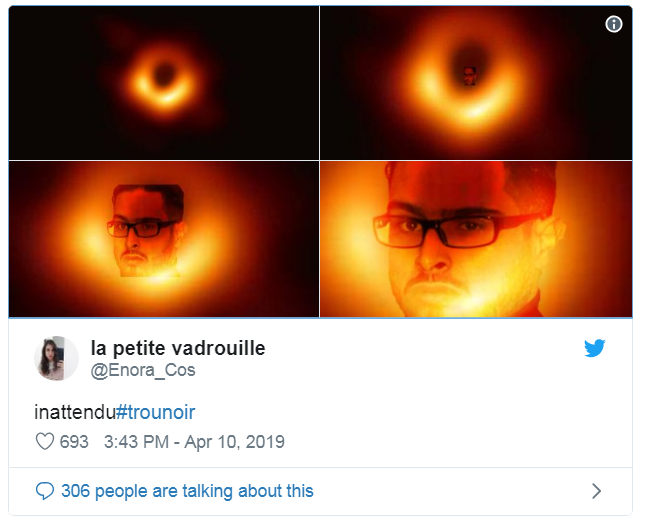Image resolution: width=645 pixels, height=520 pixels.
Task: Click the dark center of the black hole photo
Action: [x=165, y=74]
